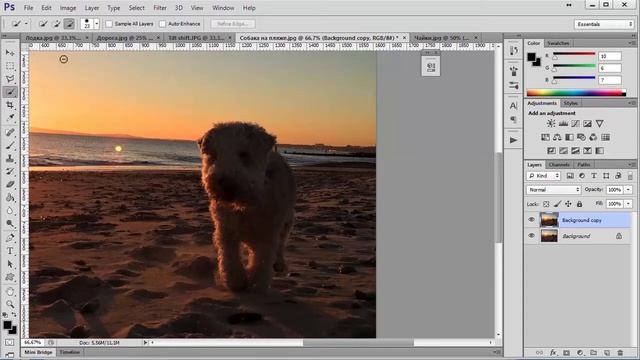This screenshot has width=640, height=360.
Task: Select the Clone Stamp tool
Action: click(10, 158)
